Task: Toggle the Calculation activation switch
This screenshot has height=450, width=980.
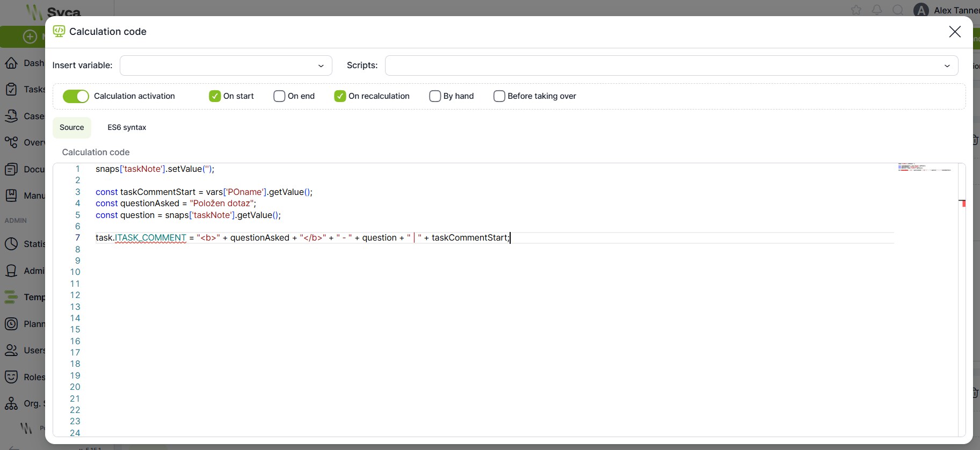Action: coord(76,96)
